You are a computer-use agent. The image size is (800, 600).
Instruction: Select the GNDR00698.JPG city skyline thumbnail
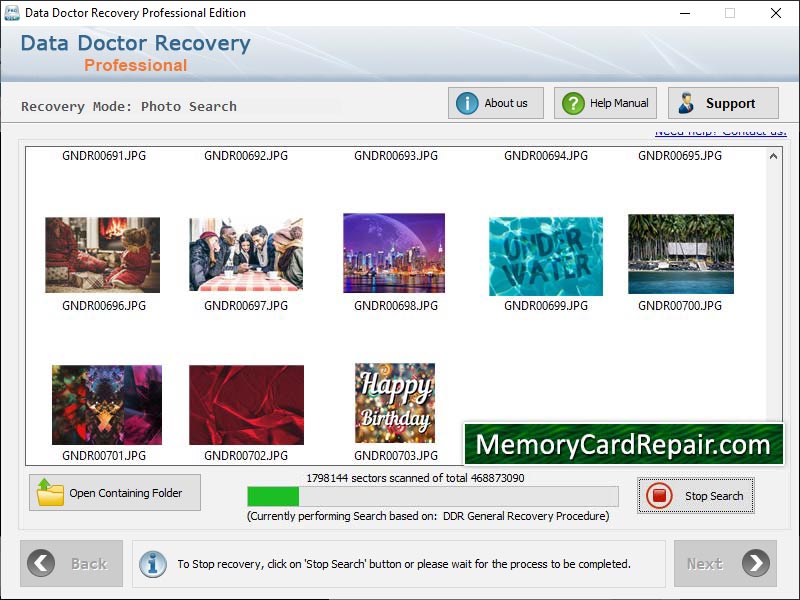394,252
